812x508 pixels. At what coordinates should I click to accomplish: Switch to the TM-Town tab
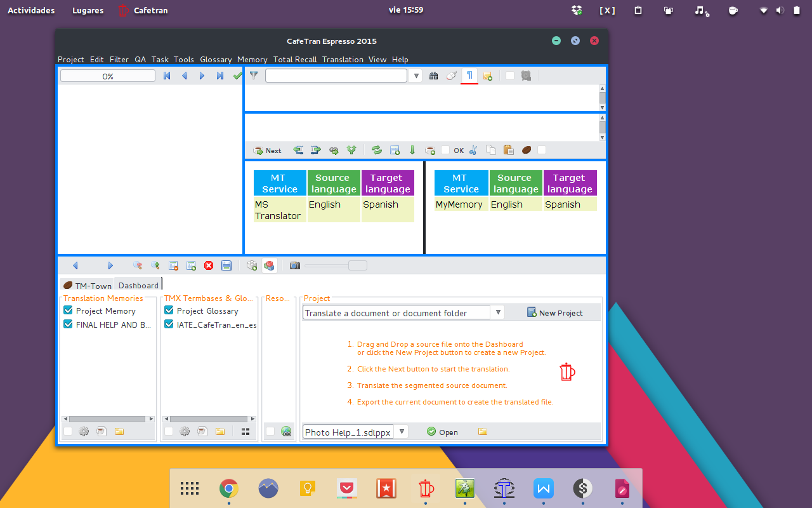point(87,285)
